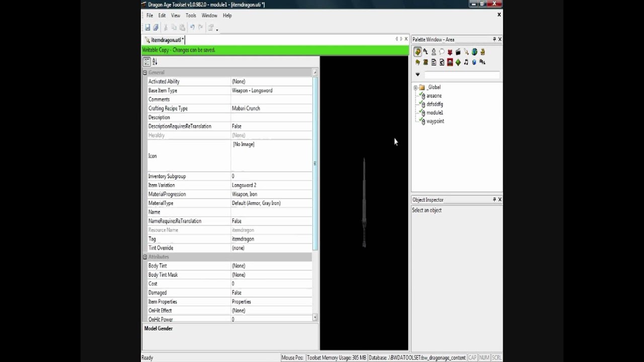Expand the _Global folder in palette tree
Viewport: 644px width, 362px height.
coord(416,87)
